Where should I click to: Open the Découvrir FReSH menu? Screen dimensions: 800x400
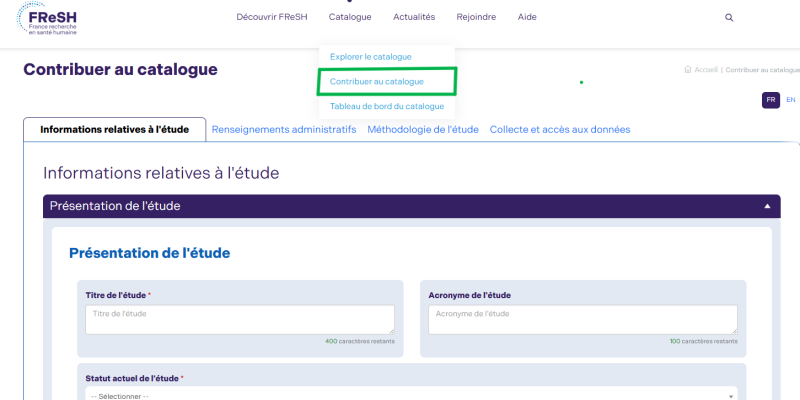click(274, 17)
